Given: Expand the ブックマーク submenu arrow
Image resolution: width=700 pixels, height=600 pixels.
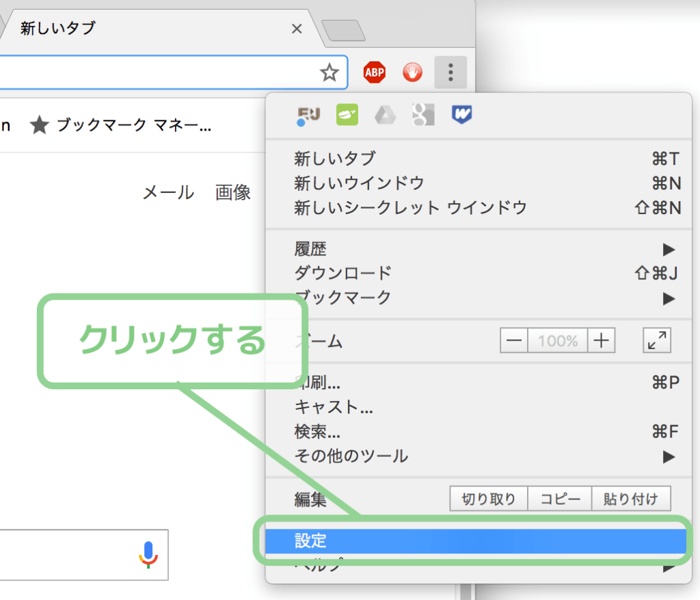Looking at the screenshot, I should (x=669, y=298).
